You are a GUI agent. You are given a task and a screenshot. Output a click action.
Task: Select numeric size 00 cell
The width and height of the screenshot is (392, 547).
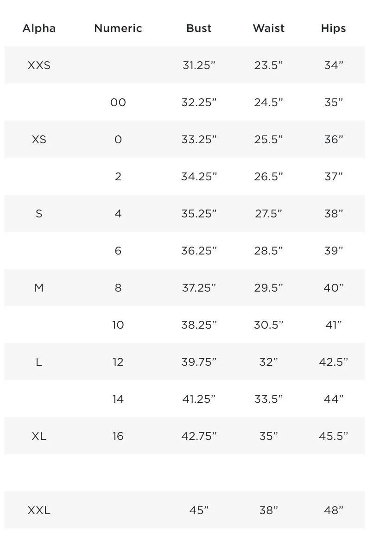(x=118, y=102)
